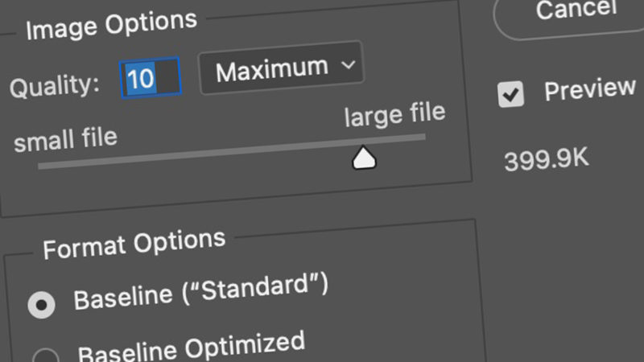Open the Maximum quality preset dropdown
Image resolution: width=644 pixels, height=362 pixels.
[x=281, y=68]
